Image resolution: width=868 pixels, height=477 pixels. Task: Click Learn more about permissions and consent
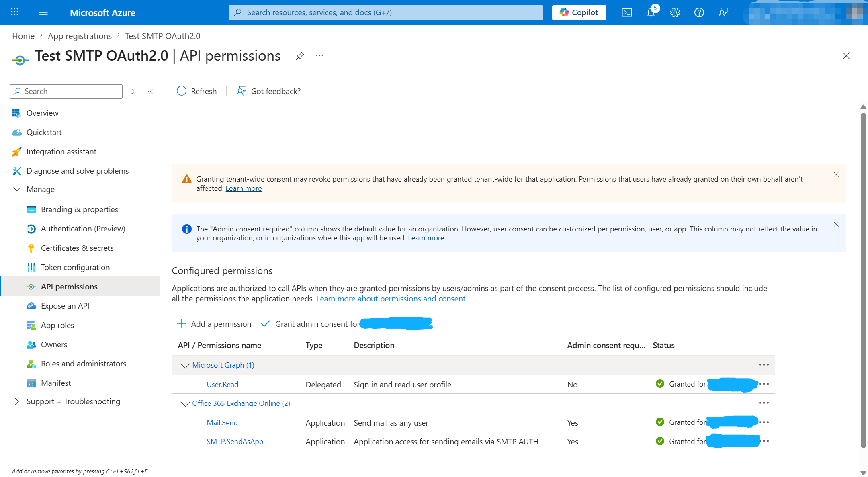(391, 299)
